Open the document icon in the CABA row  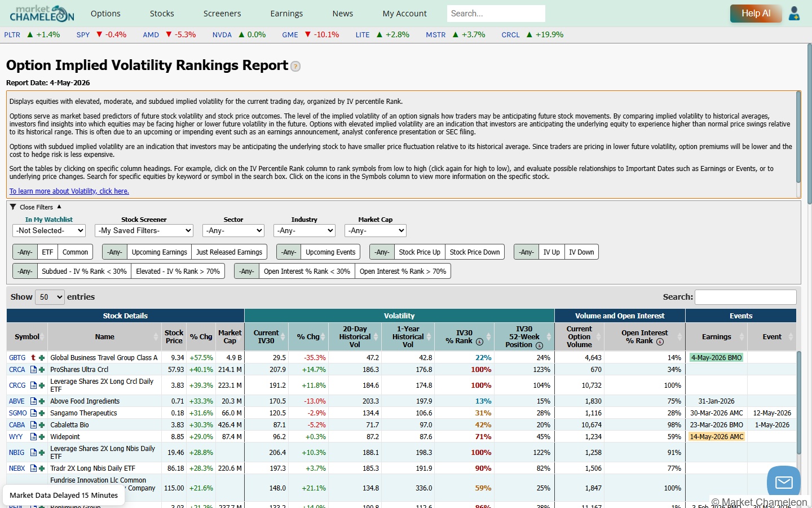(33, 425)
